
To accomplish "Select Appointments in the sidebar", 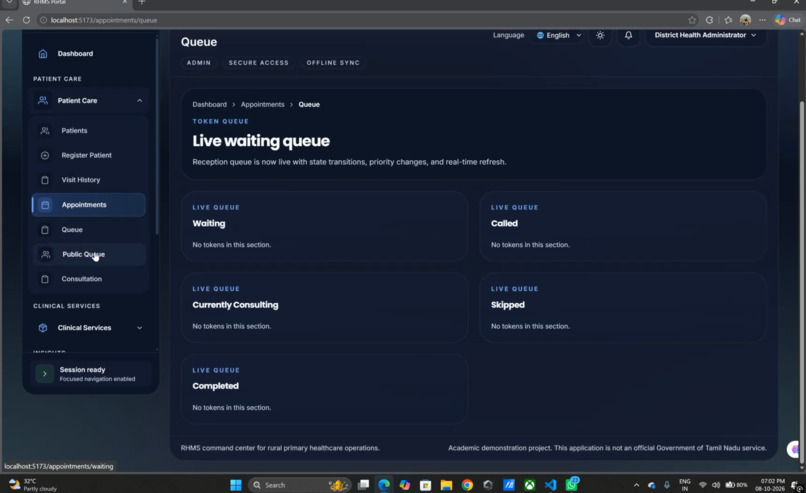I will click(x=88, y=205).
